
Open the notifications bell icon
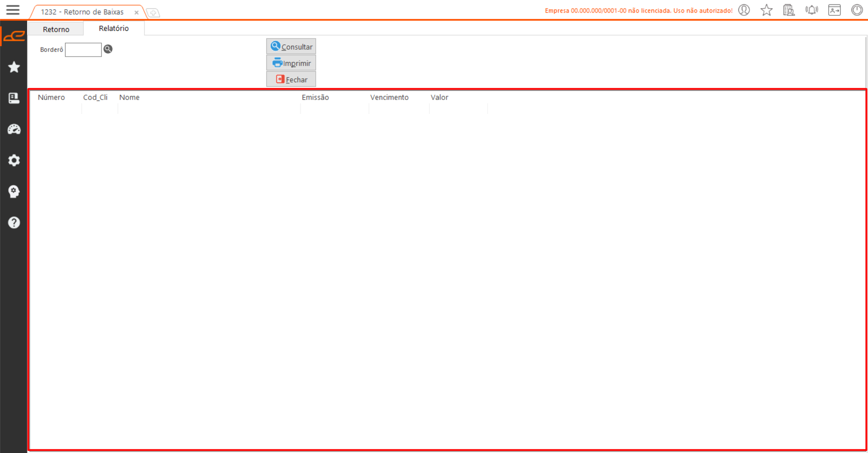point(811,10)
